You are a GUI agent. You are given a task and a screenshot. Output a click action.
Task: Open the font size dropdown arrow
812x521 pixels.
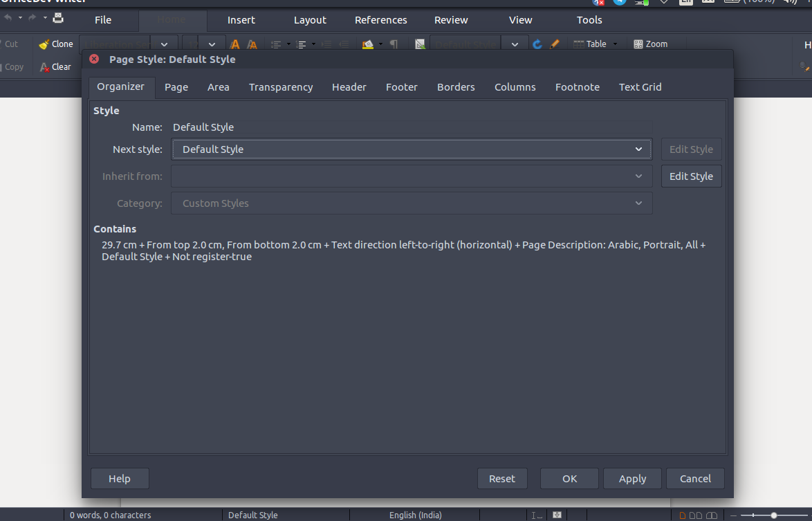coord(212,44)
